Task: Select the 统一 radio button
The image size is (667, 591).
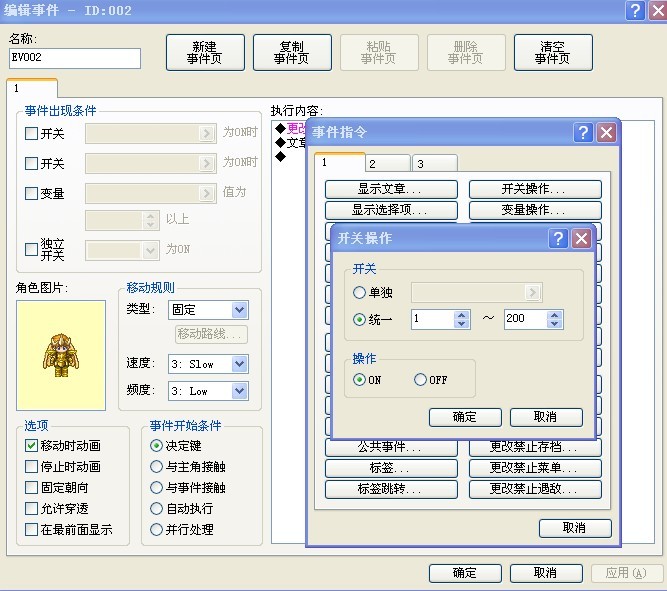Action: click(x=359, y=319)
